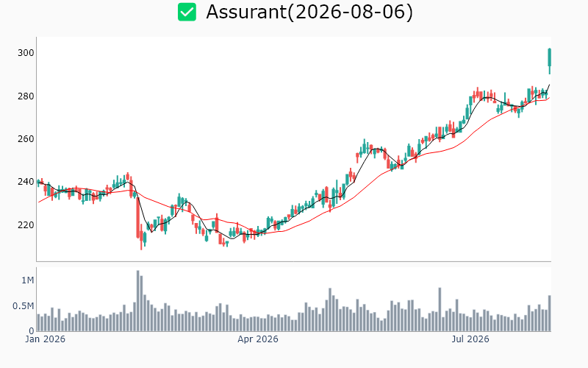The height and width of the screenshot is (368, 588).
Task: Click the 280 price axis label
Action: (x=26, y=96)
